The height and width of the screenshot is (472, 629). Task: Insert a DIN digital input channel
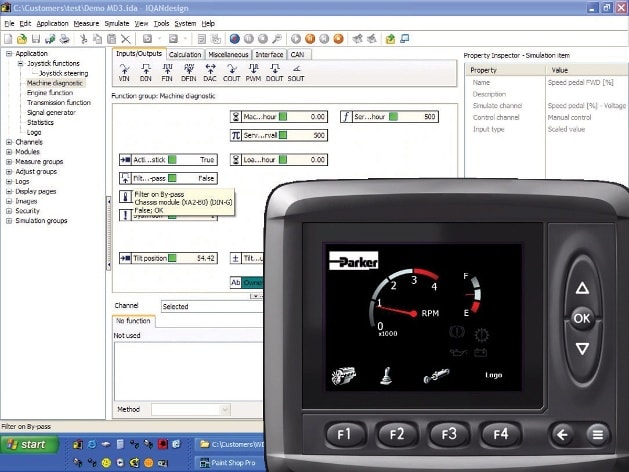(146, 73)
